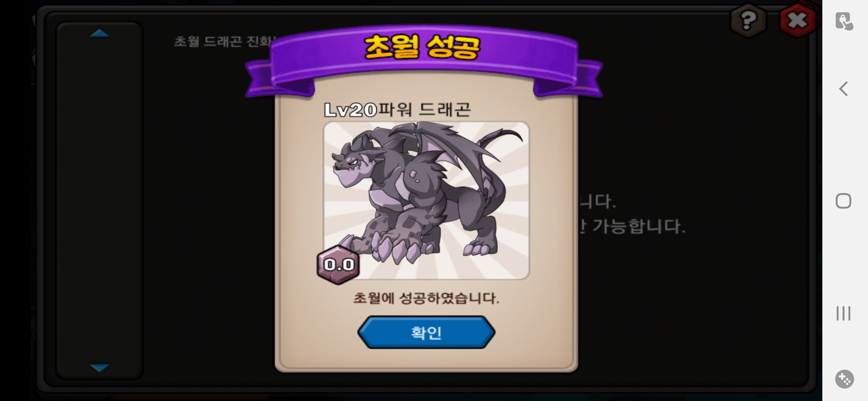Go back with the Android back arrow
The width and height of the screenshot is (868, 401).
pos(844,89)
